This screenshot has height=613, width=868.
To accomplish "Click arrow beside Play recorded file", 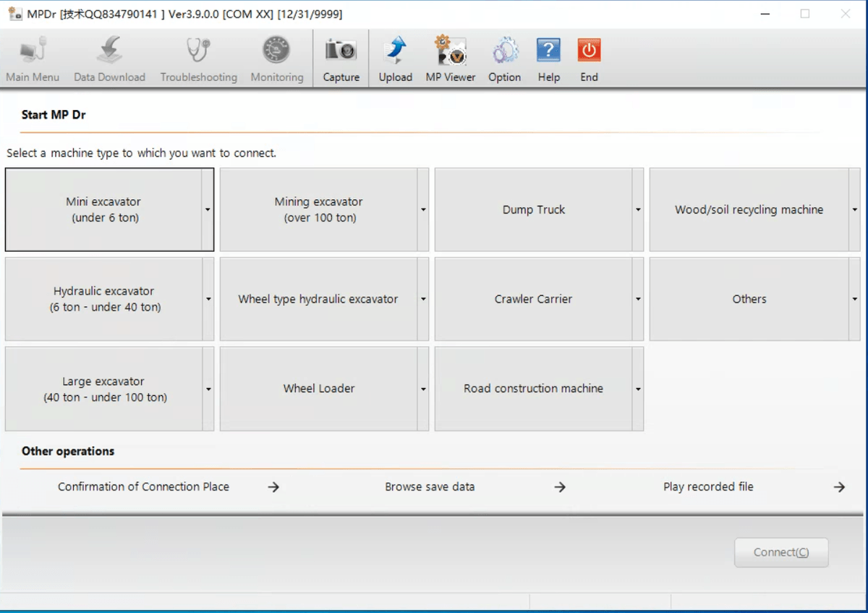I will click(x=839, y=487).
